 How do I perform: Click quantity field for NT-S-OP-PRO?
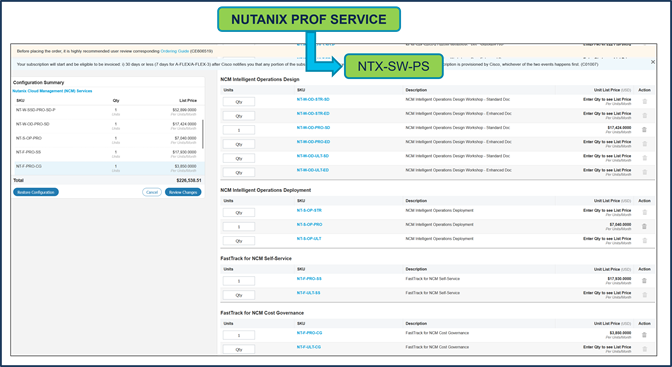pos(239,227)
